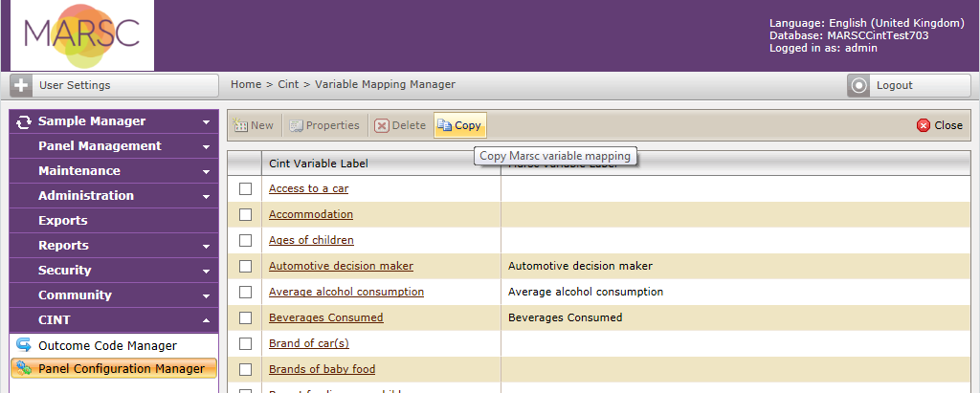Screen dimensions: 980x393
Task: Select Panel Configuration Manager menu item
Action: [x=115, y=369]
